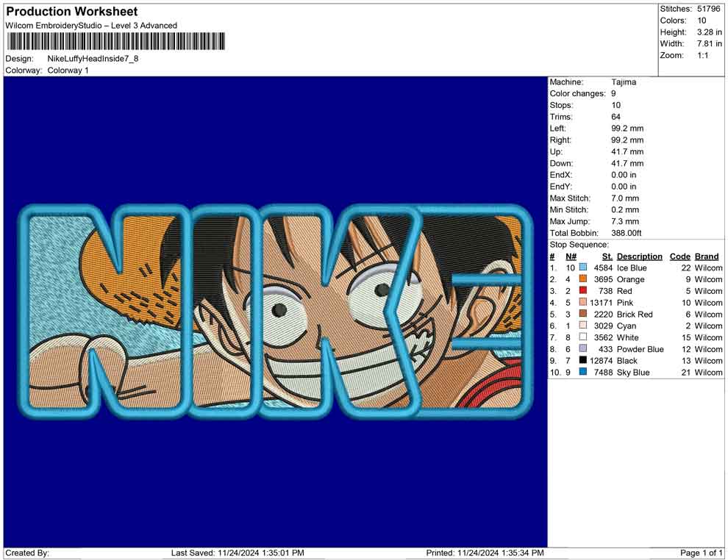Screen dimensions: 728x560
Task: Click the Height value '3.28 in'
Action: click(710, 32)
